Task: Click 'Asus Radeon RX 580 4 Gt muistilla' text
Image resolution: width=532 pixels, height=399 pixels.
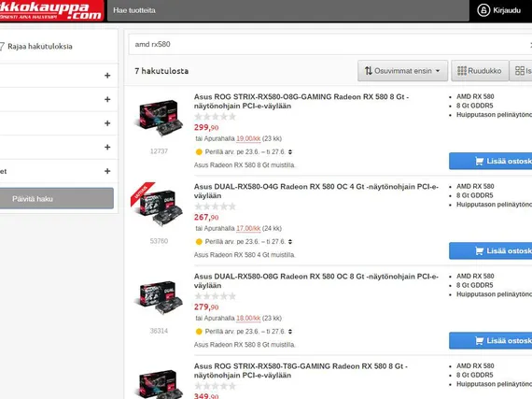Action: [245, 255]
